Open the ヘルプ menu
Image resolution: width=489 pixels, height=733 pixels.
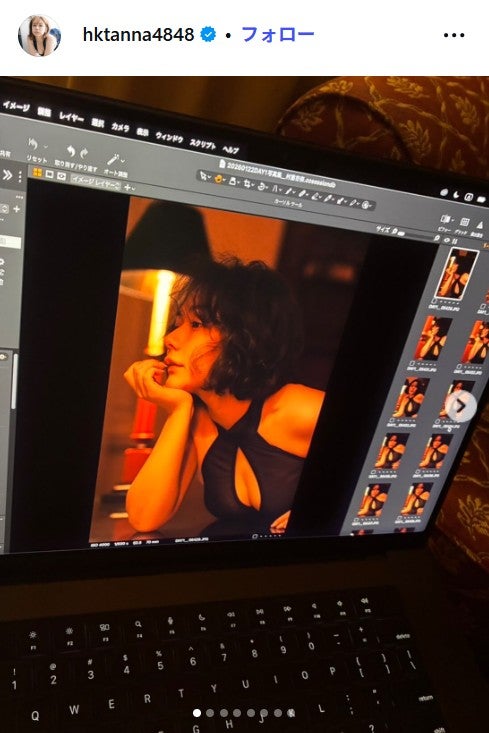(230, 150)
